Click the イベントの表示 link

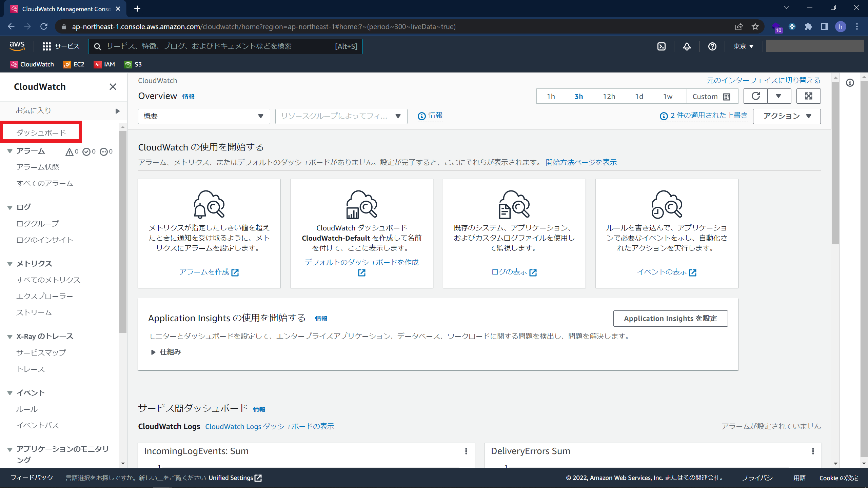pyautogui.click(x=667, y=272)
